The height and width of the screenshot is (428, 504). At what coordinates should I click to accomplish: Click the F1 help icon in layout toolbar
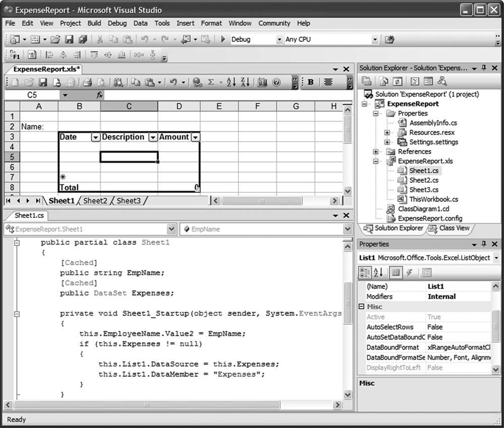pyautogui.click(x=15, y=54)
